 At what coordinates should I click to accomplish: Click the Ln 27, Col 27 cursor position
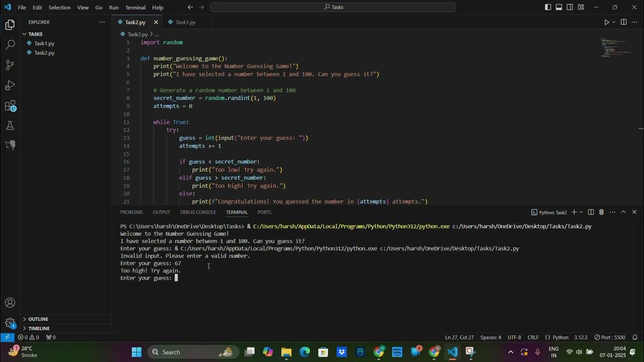(x=459, y=337)
